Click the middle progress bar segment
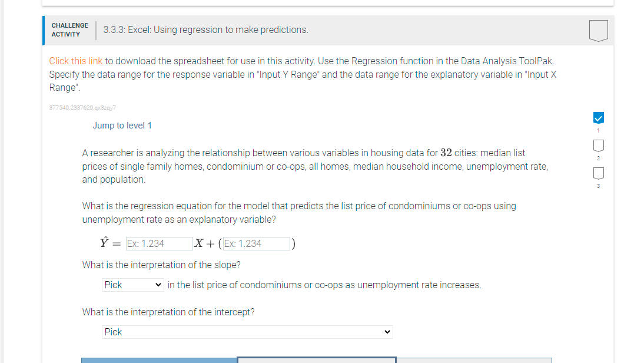The image size is (644, 363). pos(316,359)
